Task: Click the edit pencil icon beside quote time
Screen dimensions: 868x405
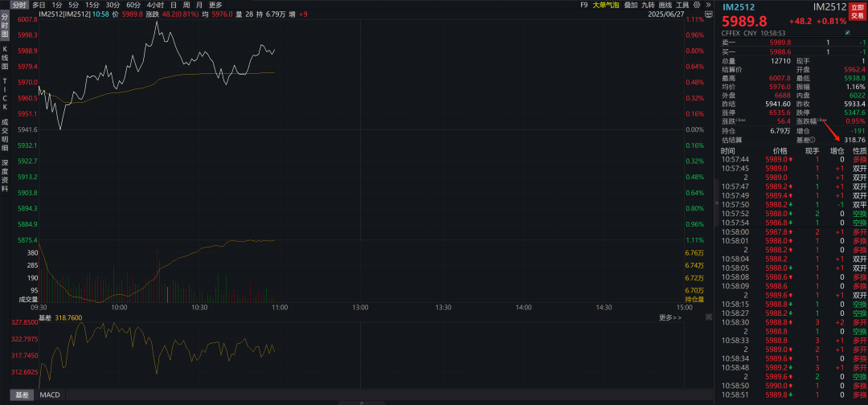Action: [x=847, y=33]
